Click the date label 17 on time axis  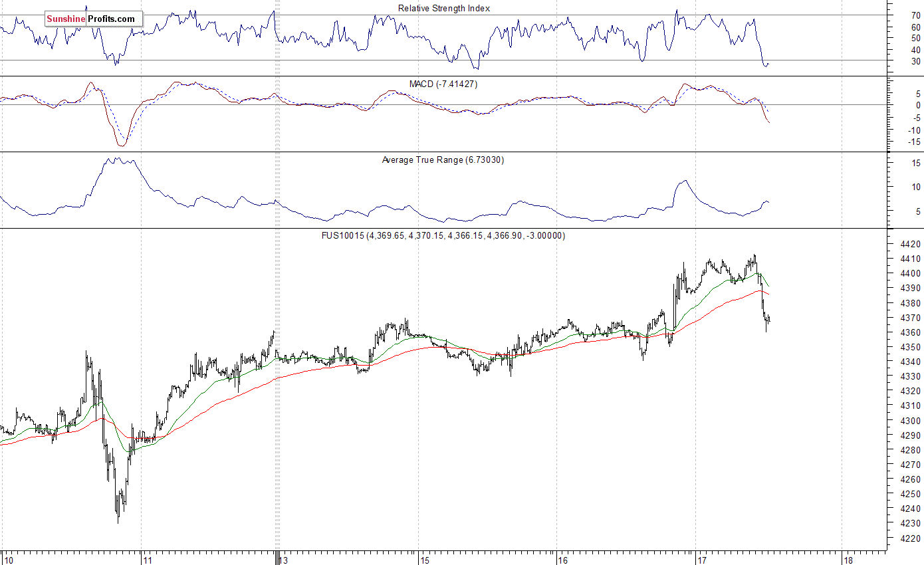[703, 560]
